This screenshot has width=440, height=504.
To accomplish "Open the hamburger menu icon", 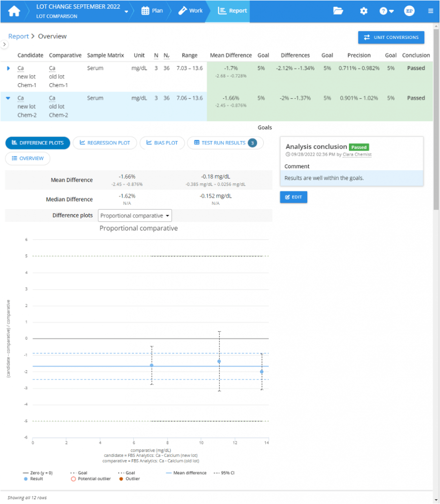I will 430,10.
